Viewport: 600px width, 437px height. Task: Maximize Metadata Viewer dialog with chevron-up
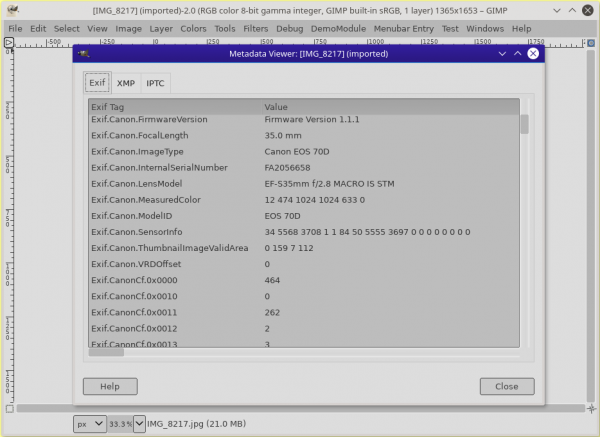[x=517, y=54]
